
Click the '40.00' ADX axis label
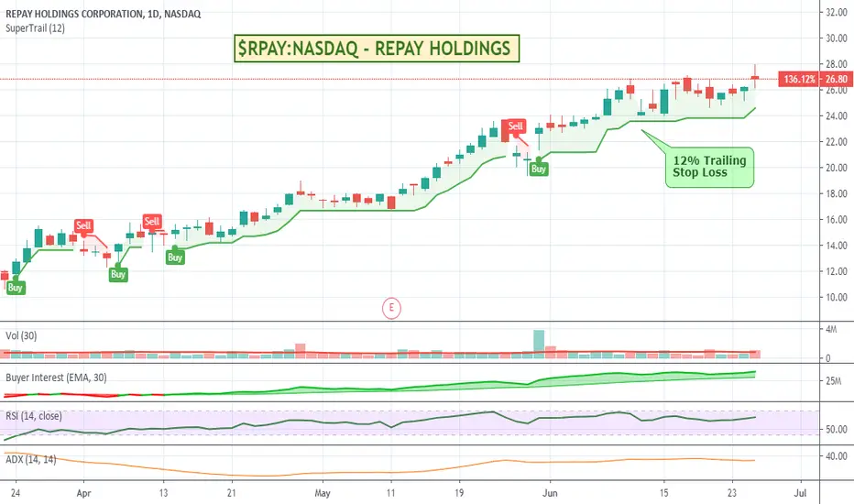click(x=836, y=455)
